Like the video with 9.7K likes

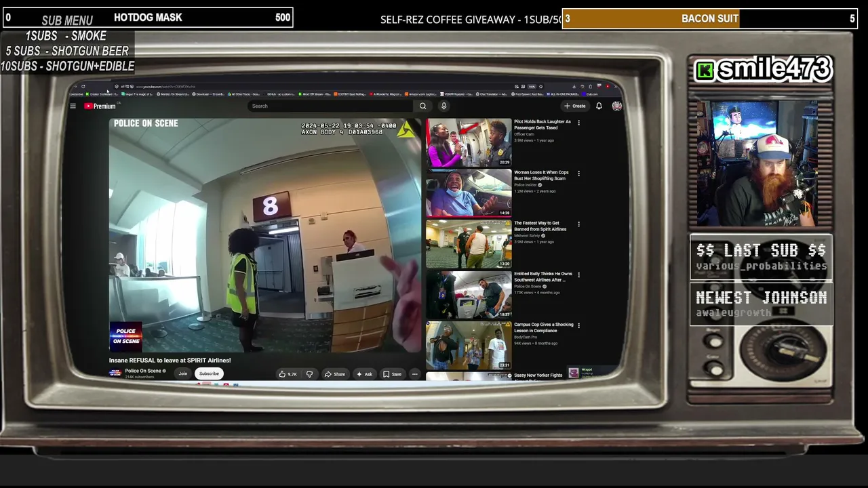click(x=288, y=374)
